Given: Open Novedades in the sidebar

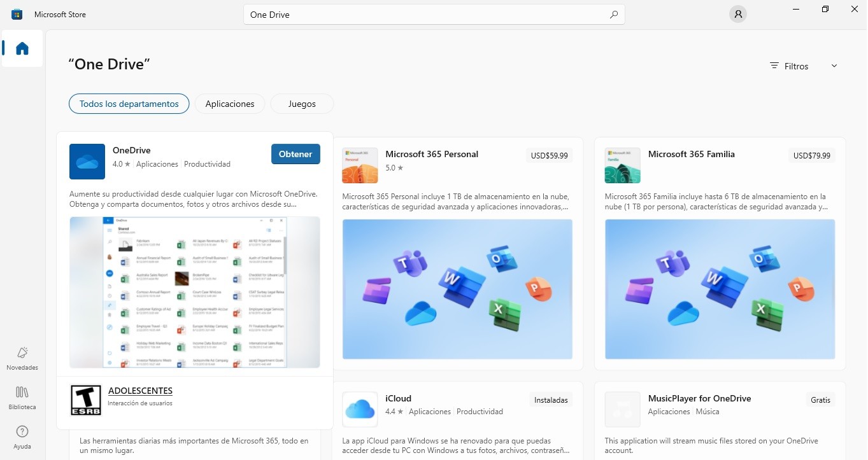Looking at the screenshot, I should click(x=22, y=359).
